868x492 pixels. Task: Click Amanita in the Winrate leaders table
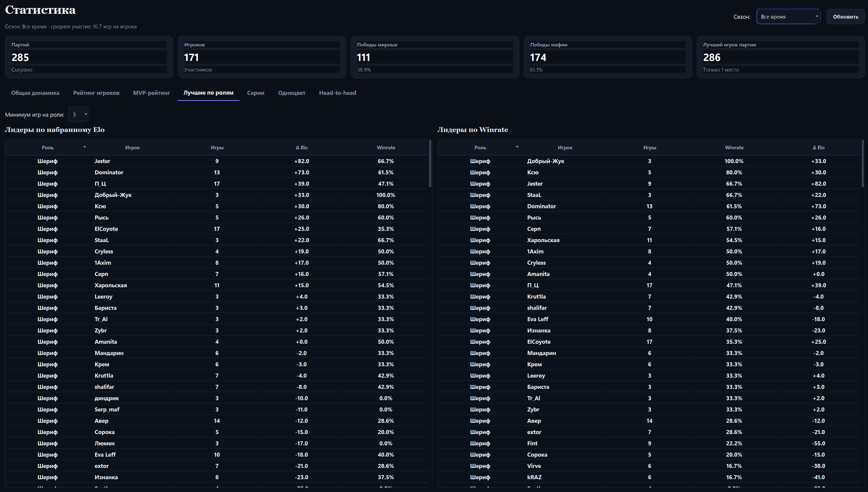[x=538, y=274]
